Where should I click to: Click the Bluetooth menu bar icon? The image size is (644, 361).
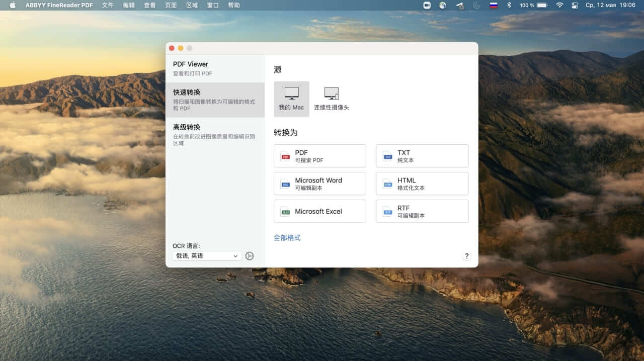509,5
